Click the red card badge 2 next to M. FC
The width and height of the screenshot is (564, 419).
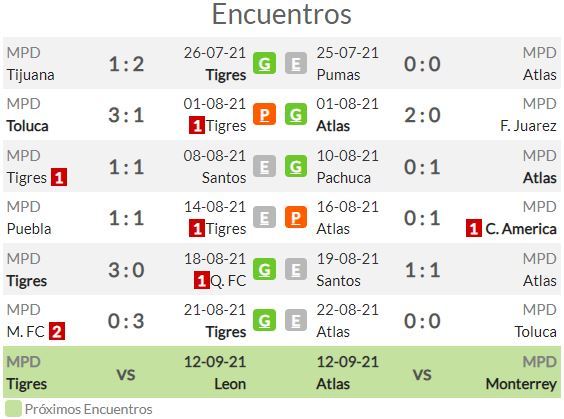pyautogui.click(x=57, y=331)
